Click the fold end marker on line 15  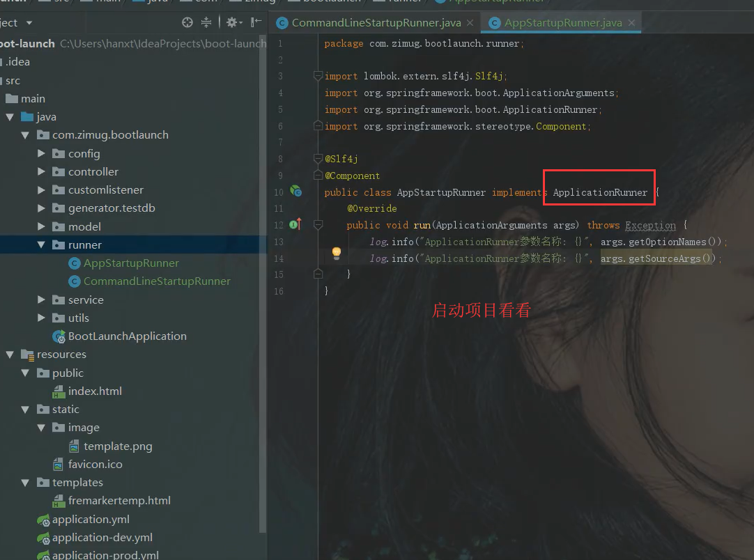(x=318, y=274)
